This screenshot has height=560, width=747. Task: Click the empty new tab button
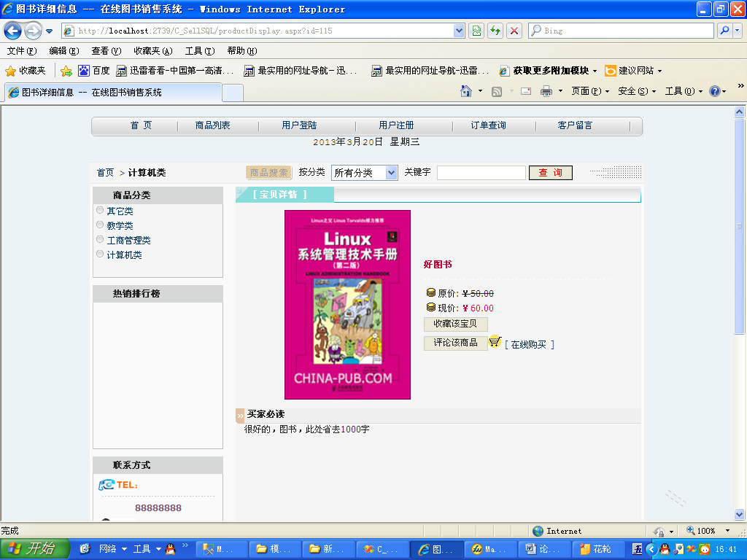pos(233,93)
